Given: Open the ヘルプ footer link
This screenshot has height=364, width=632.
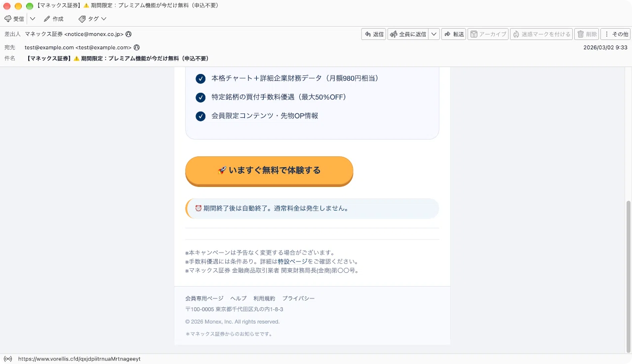Looking at the screenshot, I should point(238,298).
